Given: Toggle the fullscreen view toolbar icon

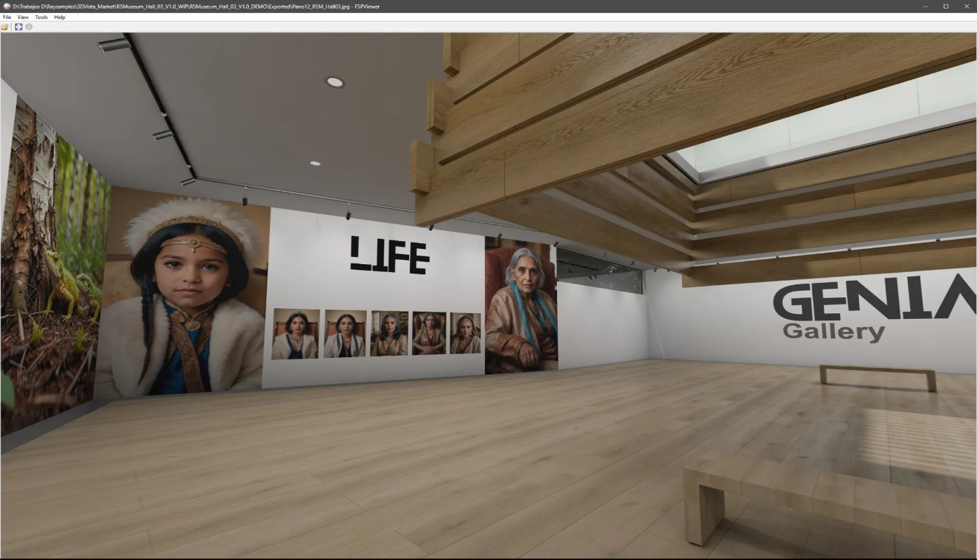Looking at the screenshot, I should point(18,27).
